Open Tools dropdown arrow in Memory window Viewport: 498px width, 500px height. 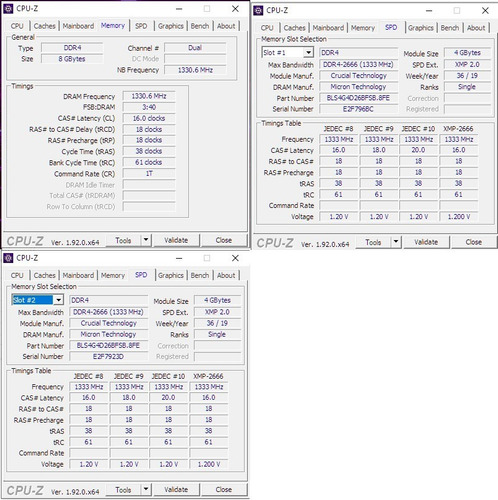(x=146, y=240)
